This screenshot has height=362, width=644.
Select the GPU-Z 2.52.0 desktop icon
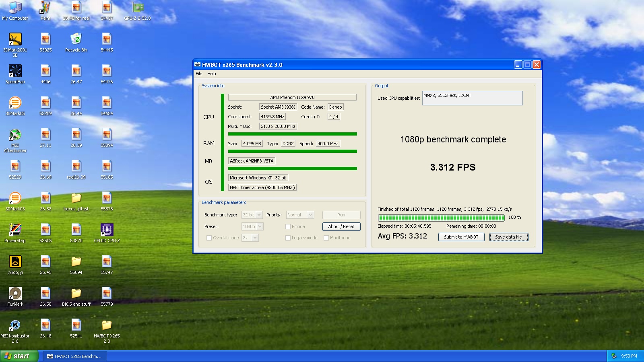138,10
